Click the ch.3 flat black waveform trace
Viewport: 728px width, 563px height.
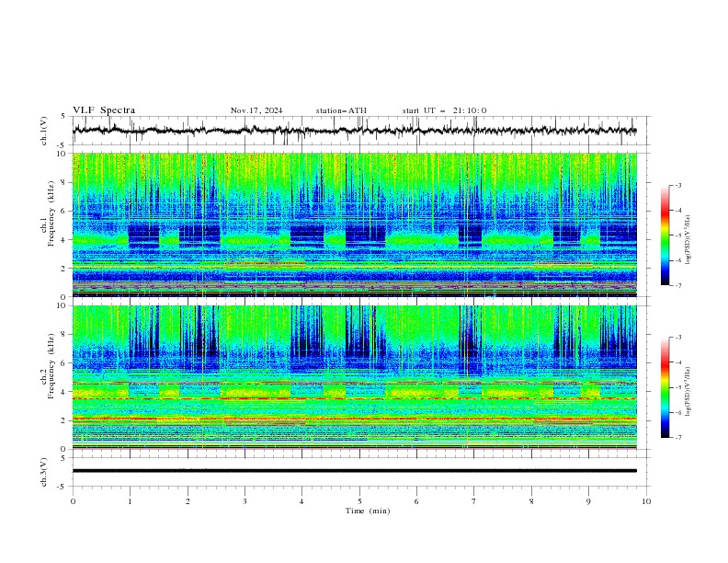[355, 471]
